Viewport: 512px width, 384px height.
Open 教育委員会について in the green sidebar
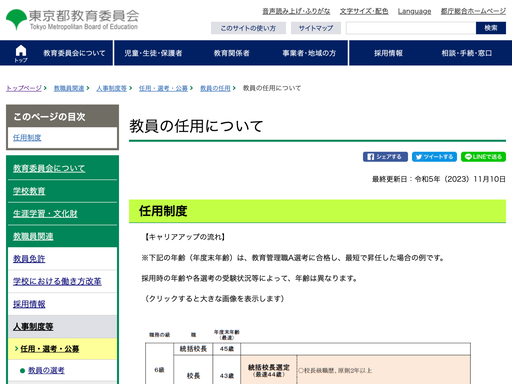[49, 168]
